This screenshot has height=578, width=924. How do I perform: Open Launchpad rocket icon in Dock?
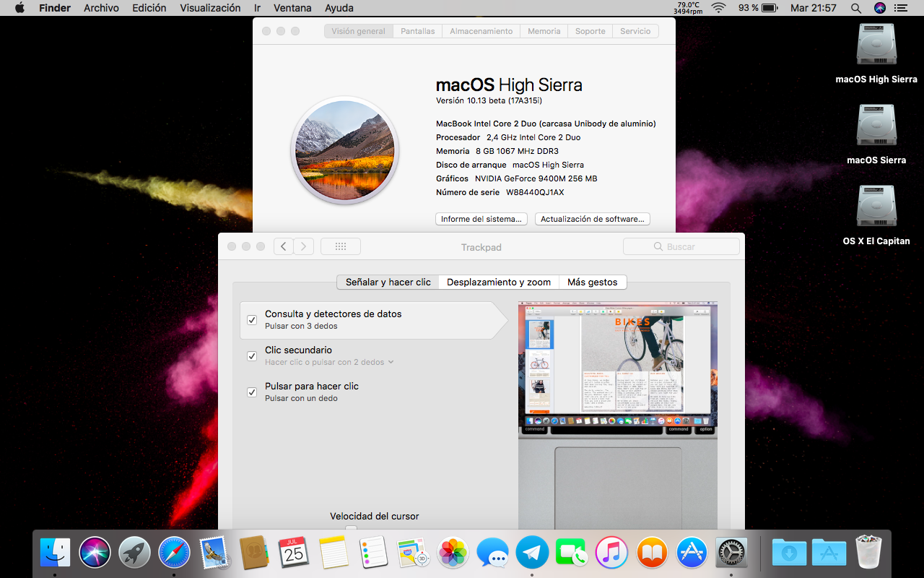pyautogui.click(x=135, y=553)
